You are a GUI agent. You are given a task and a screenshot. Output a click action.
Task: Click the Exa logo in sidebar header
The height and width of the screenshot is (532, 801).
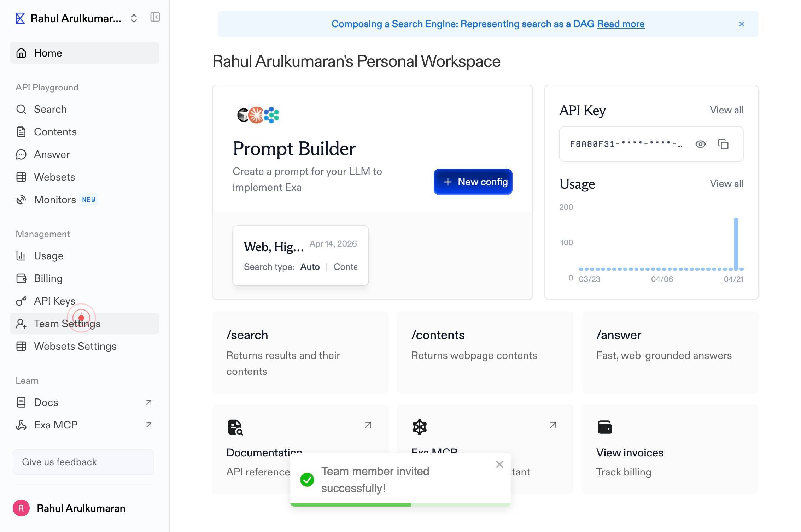20,18
